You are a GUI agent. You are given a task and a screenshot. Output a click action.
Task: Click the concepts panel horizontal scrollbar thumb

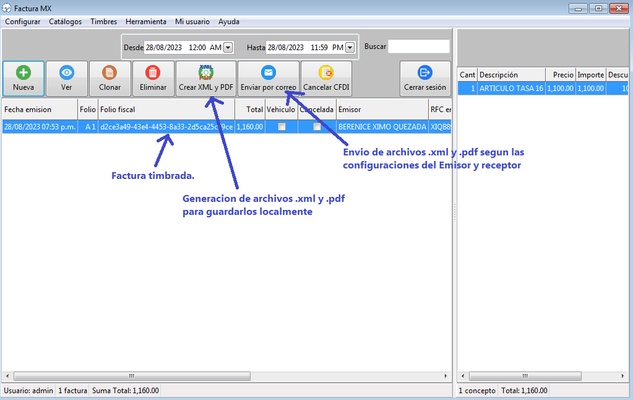525,376
